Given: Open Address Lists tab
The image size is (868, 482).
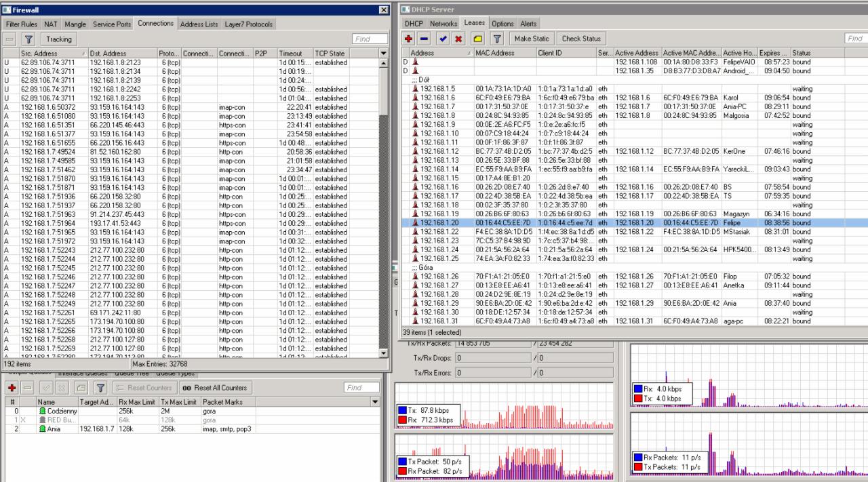Looking at the screenshot, I should click(x=199, y=24).
